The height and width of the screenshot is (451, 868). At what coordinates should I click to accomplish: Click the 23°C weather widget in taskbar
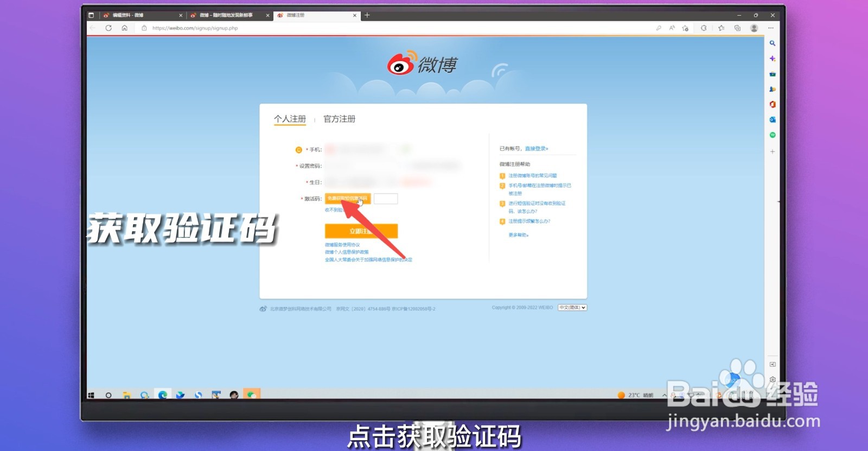tap(635, 395)
